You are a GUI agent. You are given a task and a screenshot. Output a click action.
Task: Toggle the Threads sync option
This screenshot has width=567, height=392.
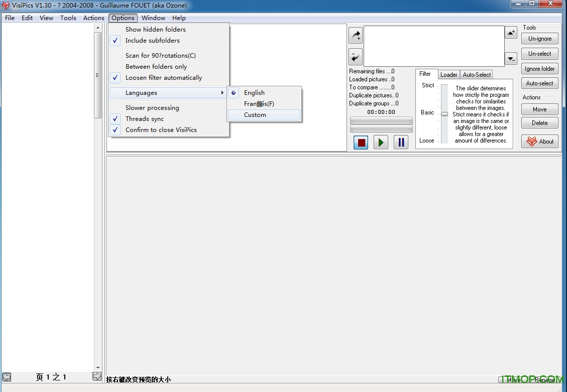coord(145,119)
